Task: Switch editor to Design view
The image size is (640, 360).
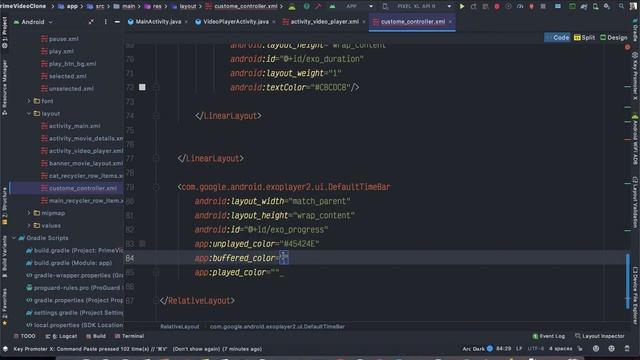Action: 613,38
